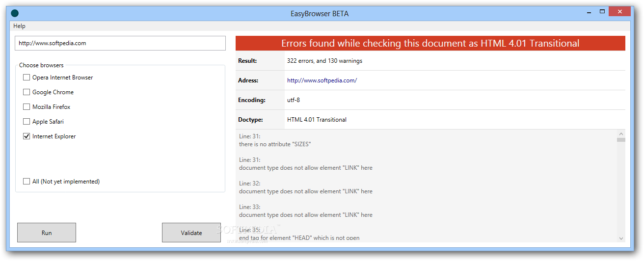
Task: Click the error list scrollbar thumb
Action: click(621, 140)
